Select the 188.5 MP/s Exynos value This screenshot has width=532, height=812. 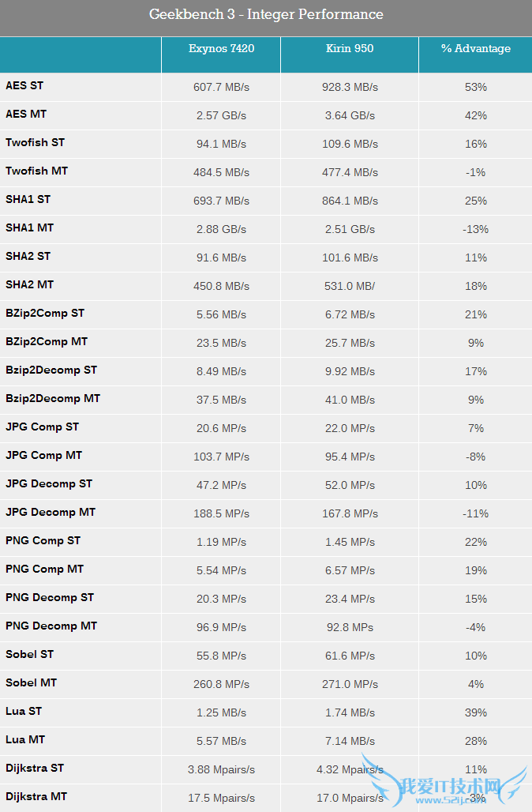(221, 513)
